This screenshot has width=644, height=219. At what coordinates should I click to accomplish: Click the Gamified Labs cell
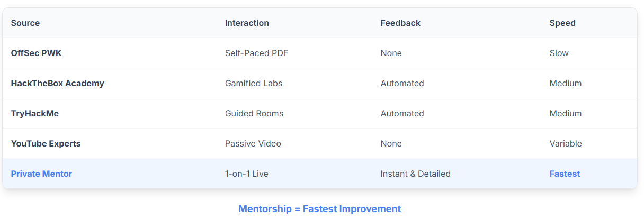pos(254,83)
